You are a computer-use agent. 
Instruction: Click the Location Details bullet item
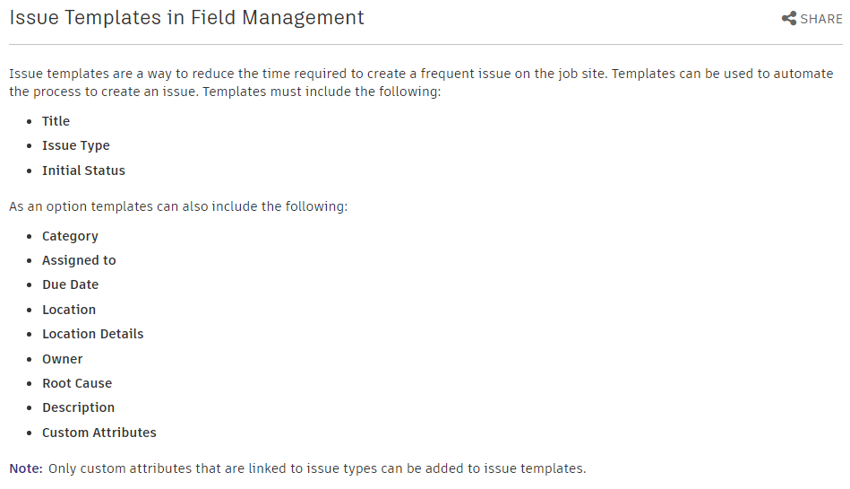pos(93,334)
